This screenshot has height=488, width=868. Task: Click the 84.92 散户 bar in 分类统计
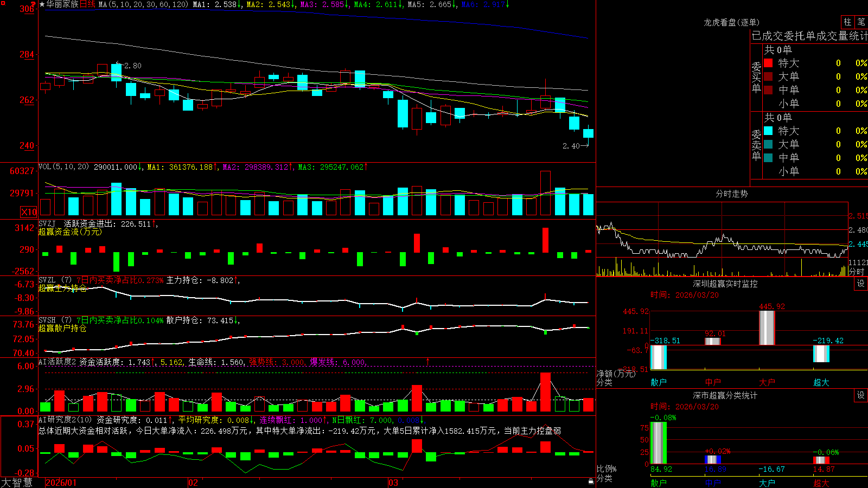click(x=659, y=442)
